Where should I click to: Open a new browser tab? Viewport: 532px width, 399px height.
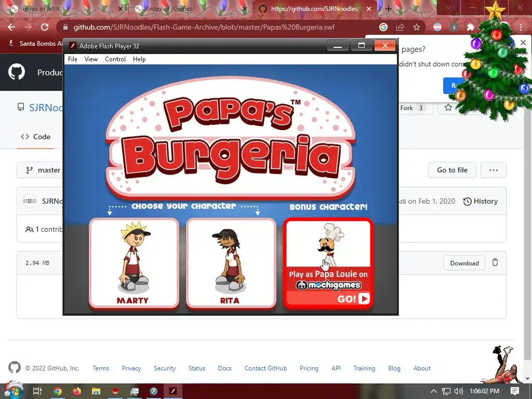coord(389,9)
